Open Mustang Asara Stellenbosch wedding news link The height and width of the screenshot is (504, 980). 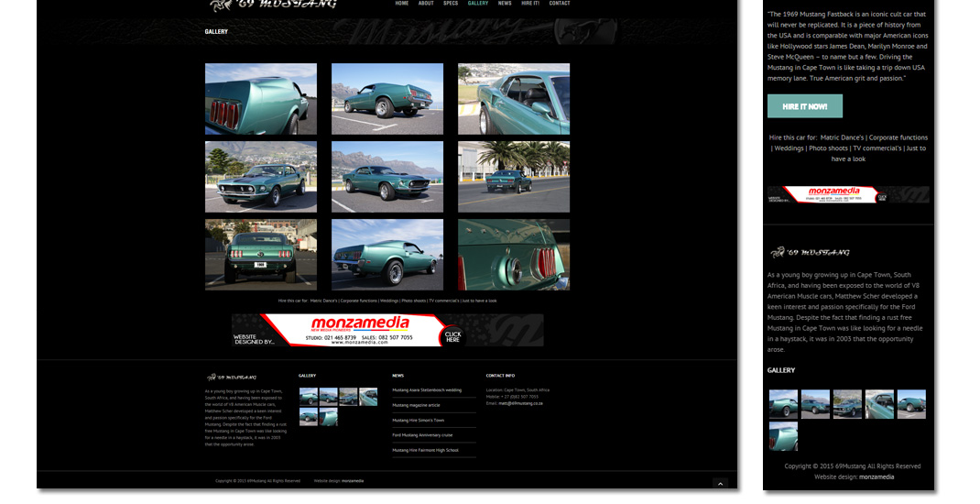pos(427,390)
